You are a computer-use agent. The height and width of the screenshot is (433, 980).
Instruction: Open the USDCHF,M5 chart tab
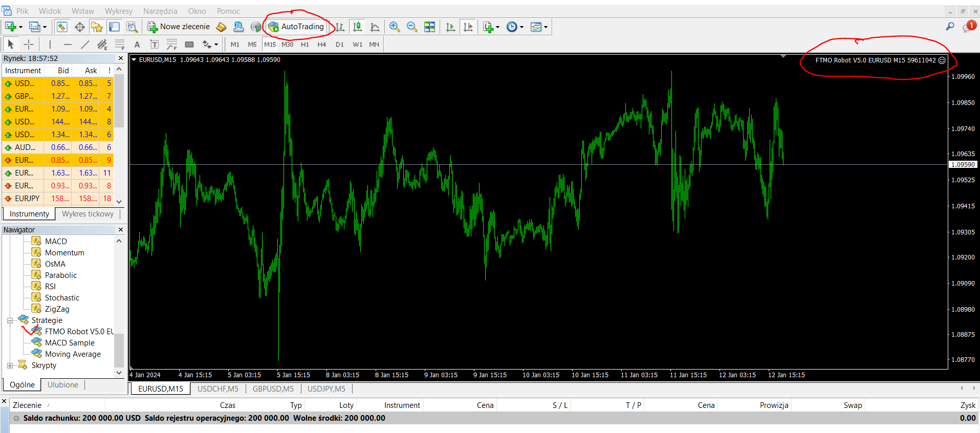[x=218, y=389]
